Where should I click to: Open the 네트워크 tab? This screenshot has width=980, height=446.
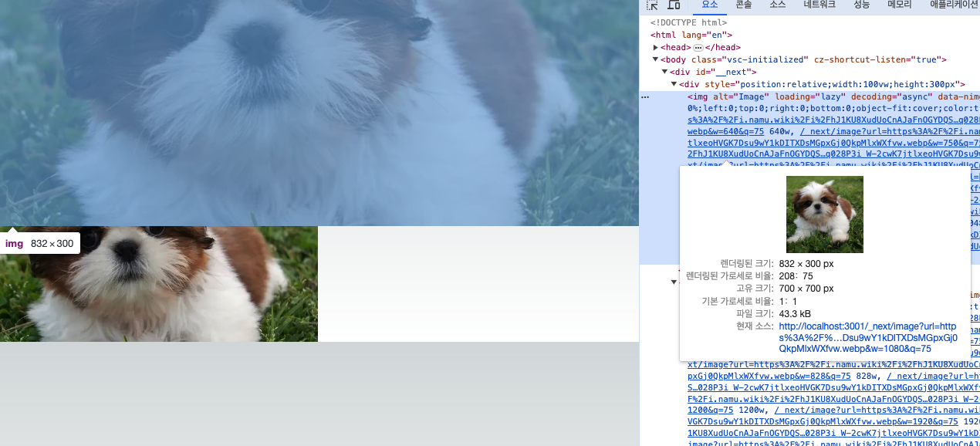click(x=819, y=5)
